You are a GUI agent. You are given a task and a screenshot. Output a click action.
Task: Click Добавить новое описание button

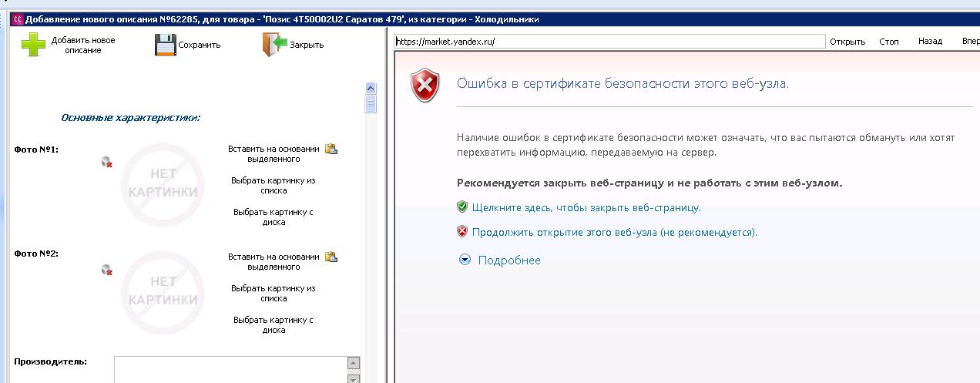click(x=83, y=45)
